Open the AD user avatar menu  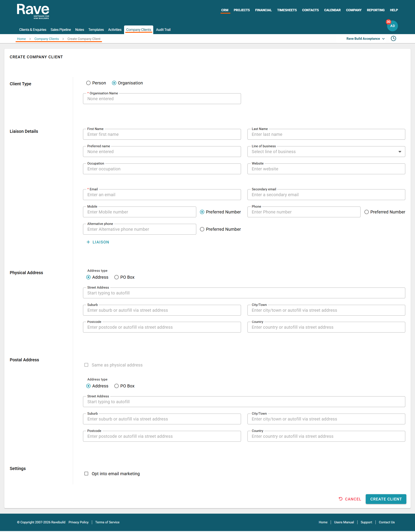coord(393,26)
